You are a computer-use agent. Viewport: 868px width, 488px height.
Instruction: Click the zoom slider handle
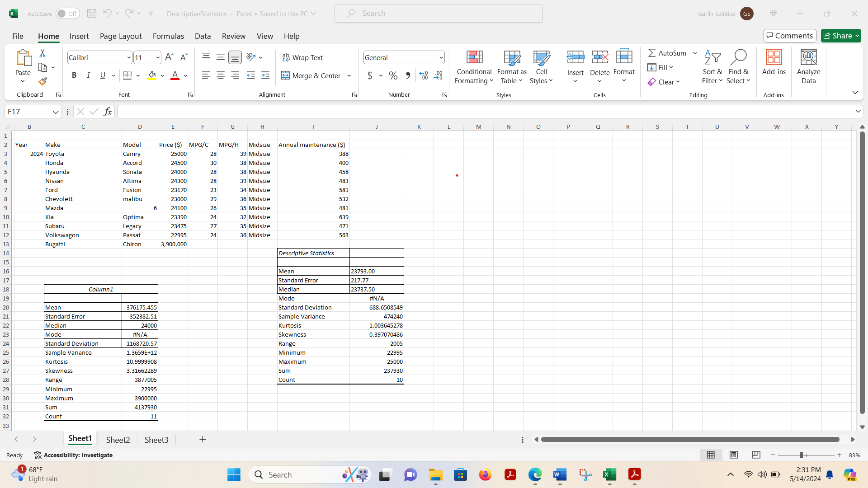coord(801,455)
